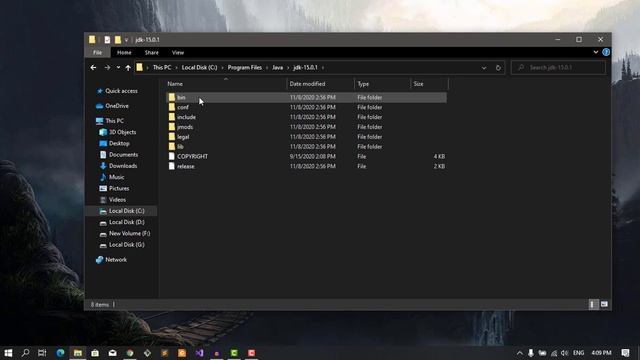Select the lib folder
Image resolution: width=640 pixels, height=360 pixels.
point(180,147)
